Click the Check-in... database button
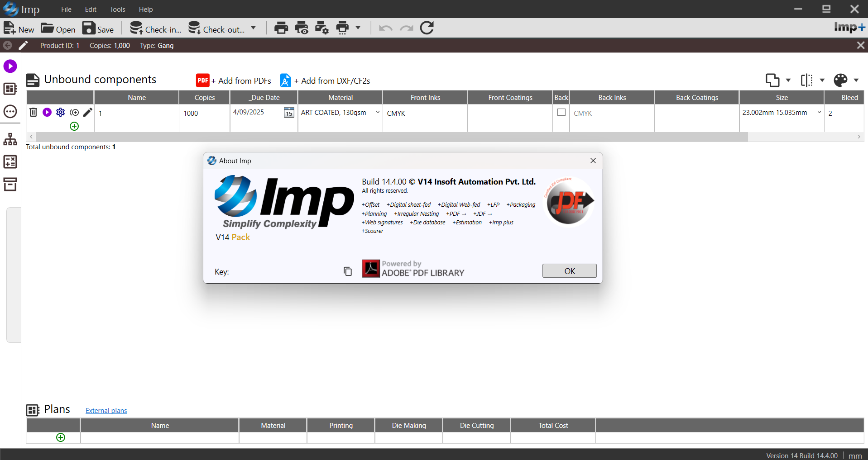The height and width of the screenshot is (460, 868). coord(155,28)
